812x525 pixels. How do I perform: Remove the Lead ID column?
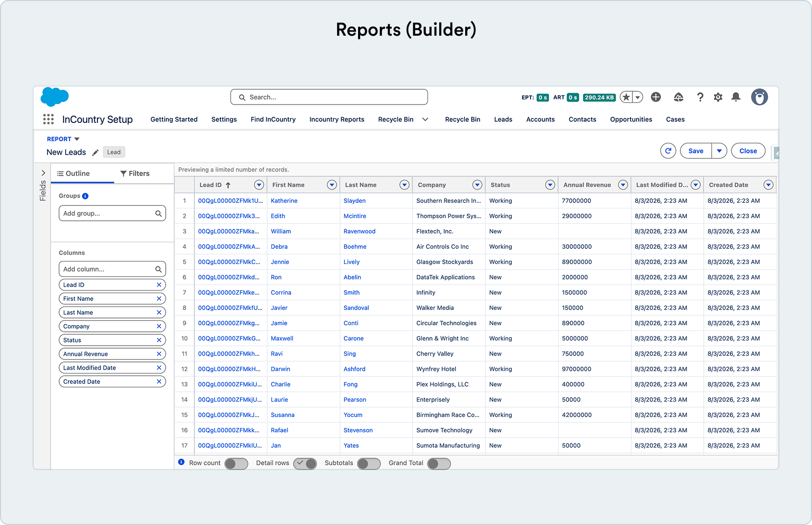(x=159, y=285)
